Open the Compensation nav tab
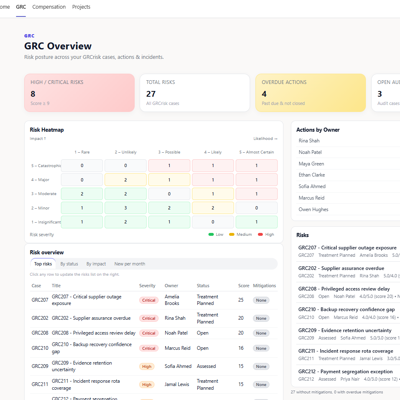This screenshot has width=400, height=400. point(49,7)
